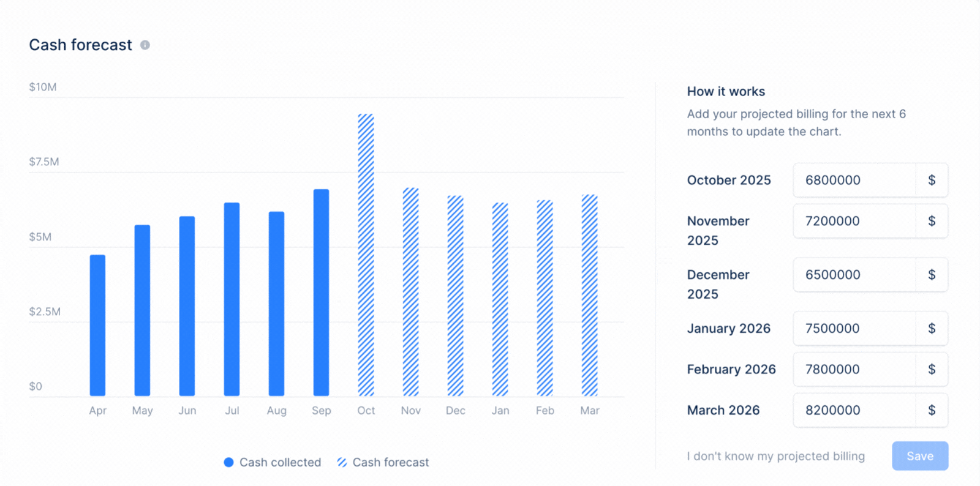Click the February 2026 billing input

click(x=854, y=369)
